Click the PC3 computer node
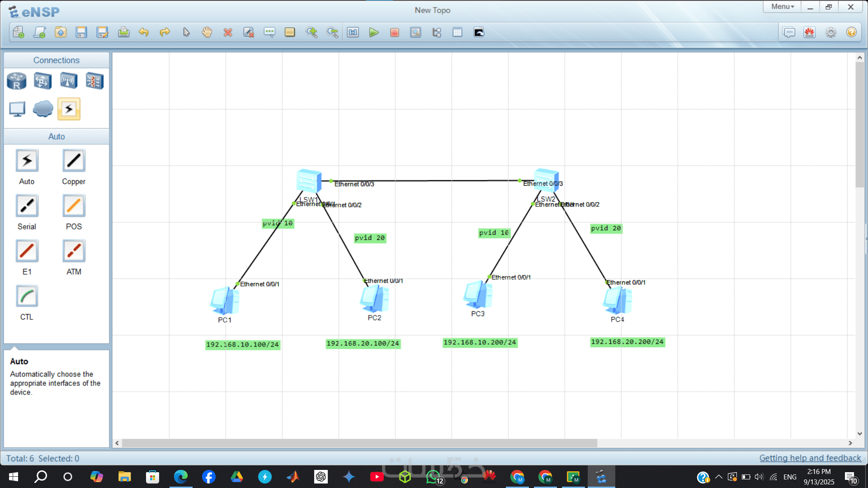 click(477, 295)
